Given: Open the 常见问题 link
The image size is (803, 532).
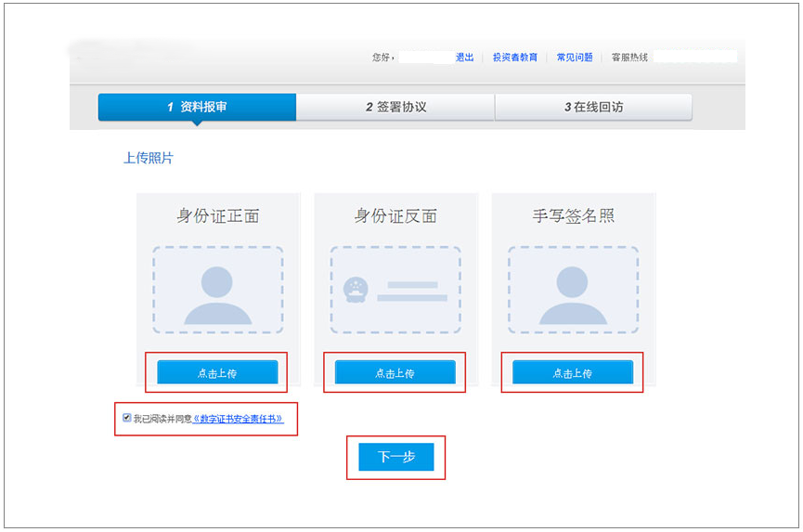Looking at the screenshot, I should point(575,58).
